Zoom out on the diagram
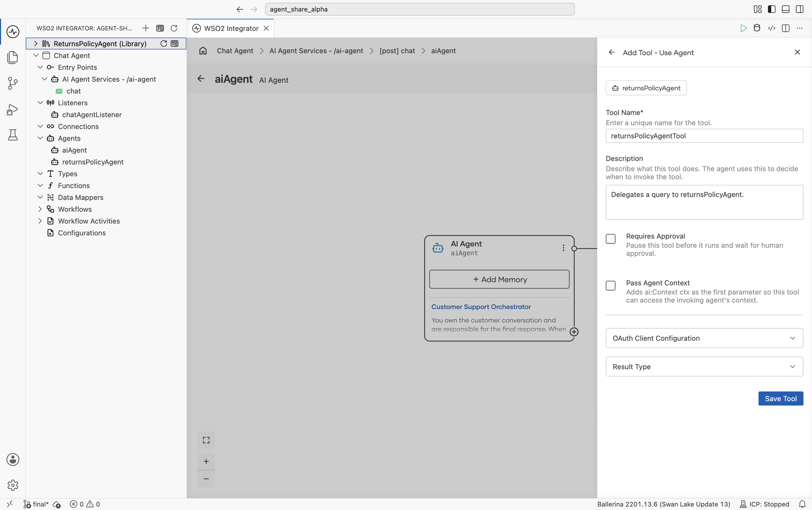Image resolution: width=812 pixels, height=510 pixels. click(x=206, y=479)
